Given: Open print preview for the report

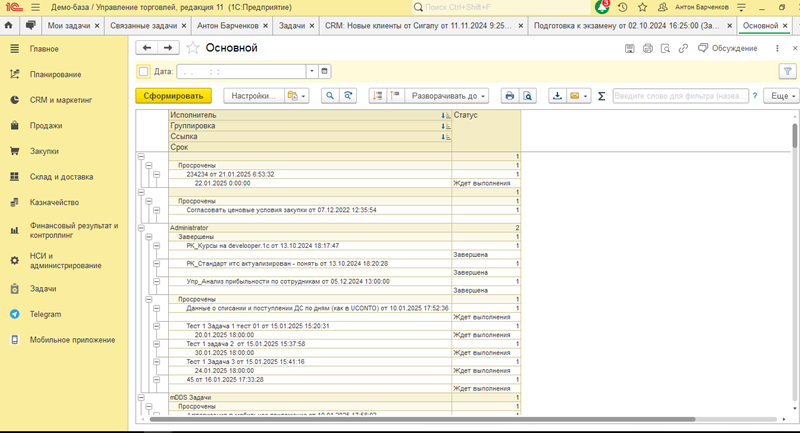Looking at the screenshot, I should pos(528,96).
